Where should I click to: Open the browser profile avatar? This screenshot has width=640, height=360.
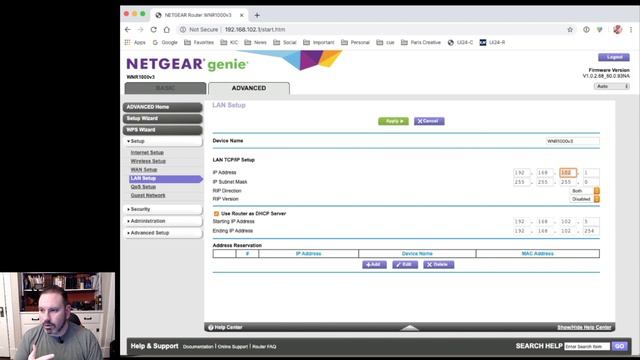coord(617,29)
